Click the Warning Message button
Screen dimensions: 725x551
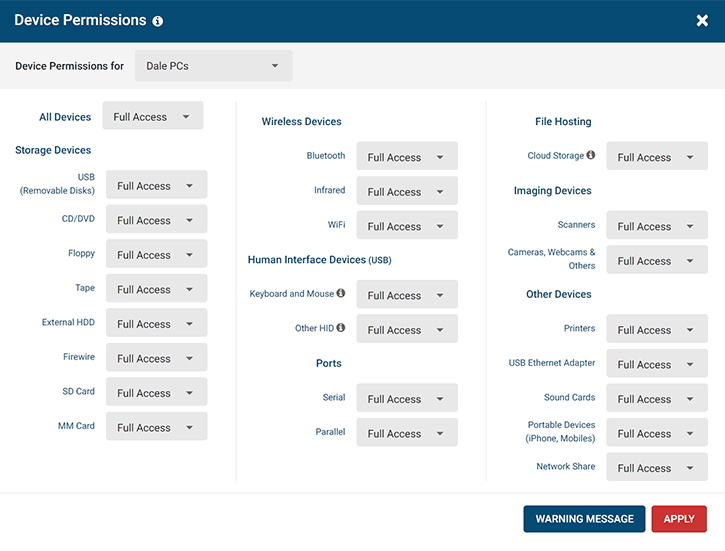584,519
